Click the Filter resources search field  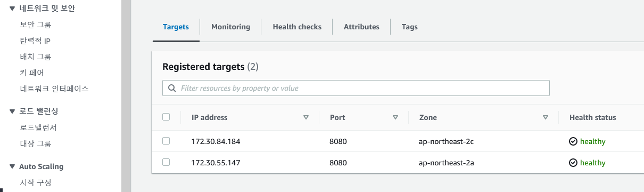click(x=356, y=88)
